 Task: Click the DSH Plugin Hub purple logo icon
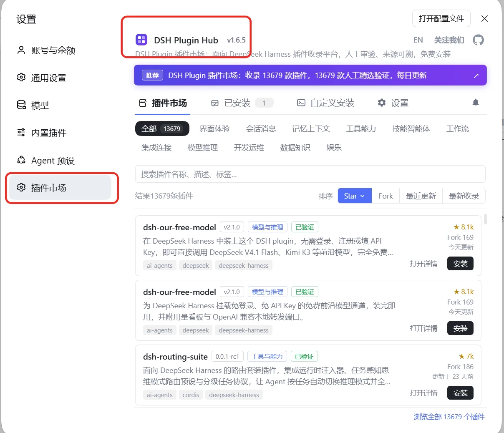click(141, 40)
